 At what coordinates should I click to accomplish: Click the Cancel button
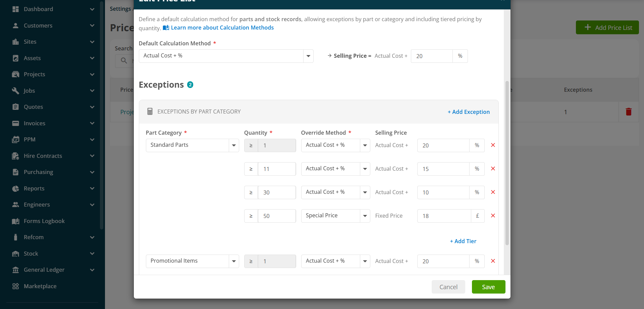(448, 287)
